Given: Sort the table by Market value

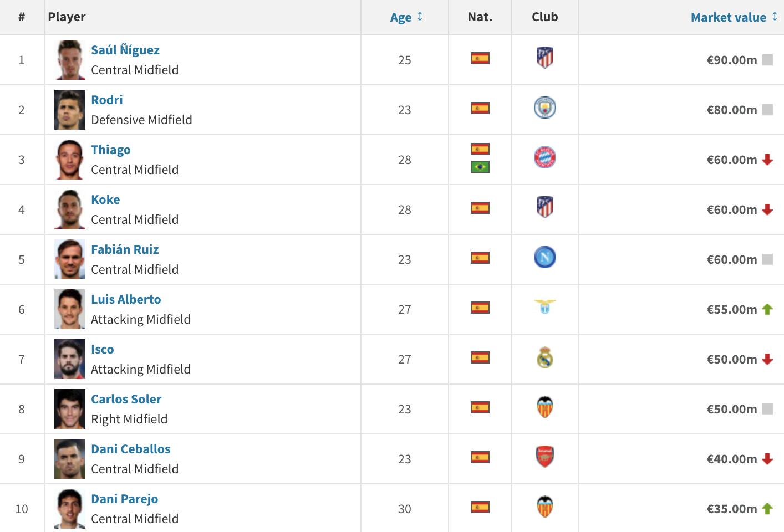Looking at the screenshot, I should click(728, 17).
